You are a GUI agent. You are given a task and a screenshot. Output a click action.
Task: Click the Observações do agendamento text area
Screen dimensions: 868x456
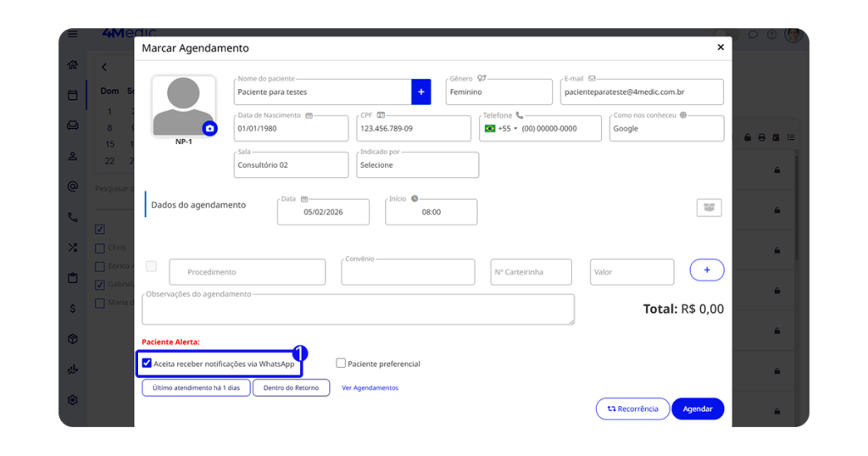click(x=358, y=309)
